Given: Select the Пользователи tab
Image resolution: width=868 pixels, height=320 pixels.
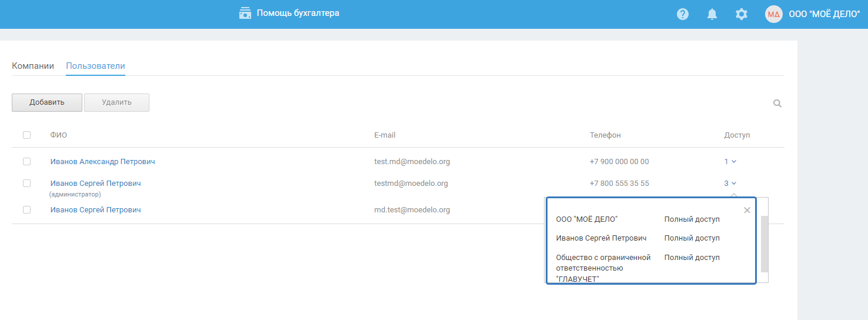Looking at the screenshot, I should pos(95,66).
